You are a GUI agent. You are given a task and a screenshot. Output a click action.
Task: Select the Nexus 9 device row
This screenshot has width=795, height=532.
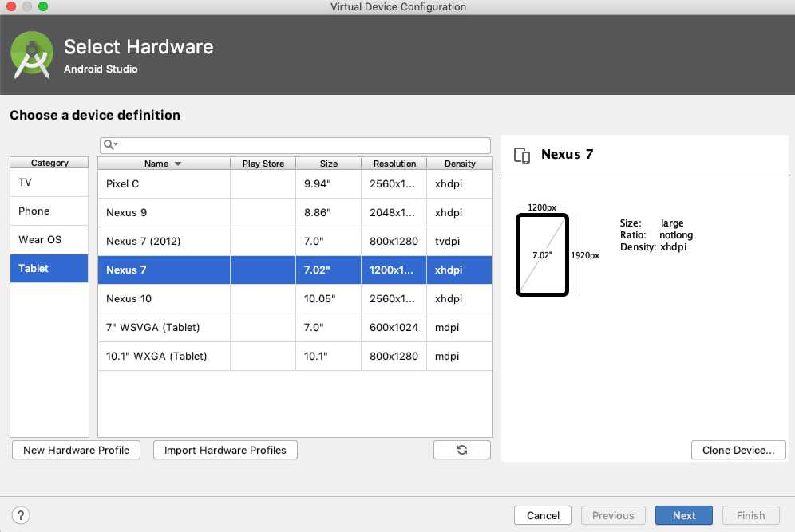(x=295, y=213)
